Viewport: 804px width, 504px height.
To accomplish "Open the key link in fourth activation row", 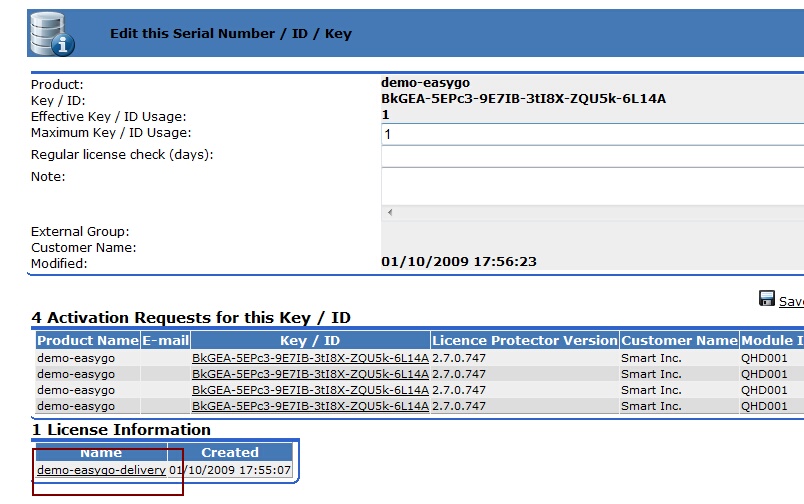I will (310, 406).
